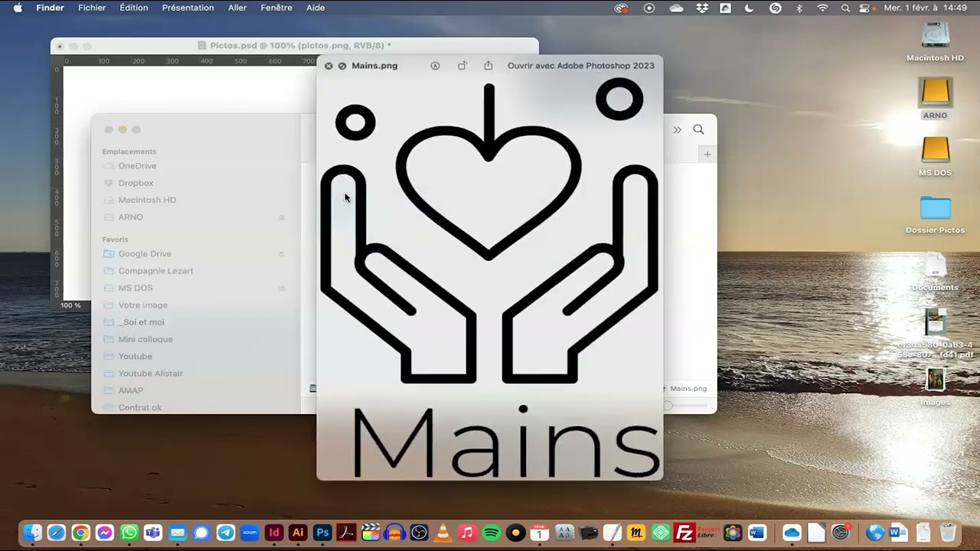Open the Présentation menu
This screenshot has width=980, height=551.
coord(188,8)
